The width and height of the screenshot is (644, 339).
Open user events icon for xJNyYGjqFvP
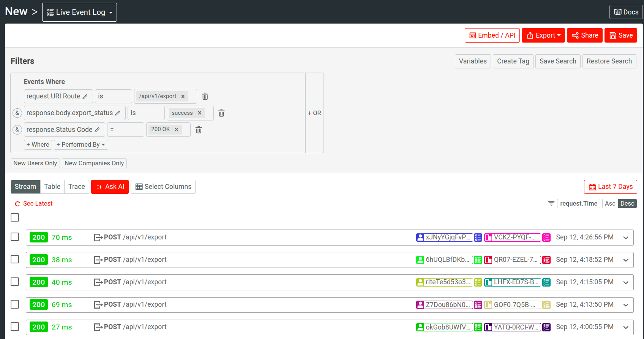pyautogui.click(x=478, y=238)
